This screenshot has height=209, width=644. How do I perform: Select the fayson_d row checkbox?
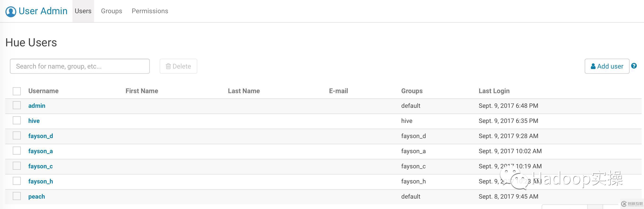[x=17, y=136]
